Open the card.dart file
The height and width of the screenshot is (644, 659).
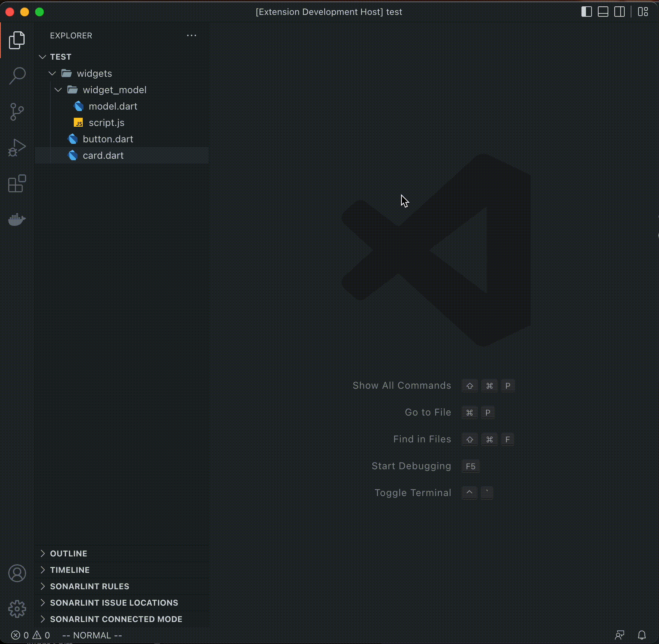pos(103,155)
